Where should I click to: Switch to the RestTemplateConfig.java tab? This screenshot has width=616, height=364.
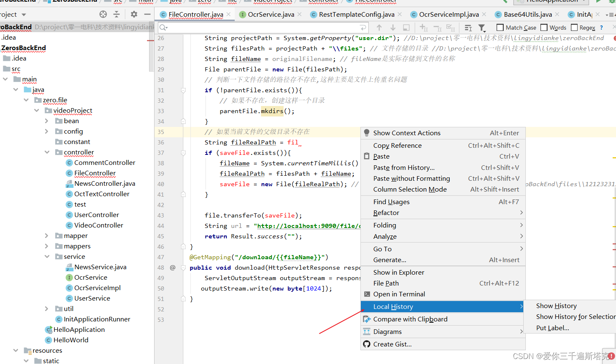point(357,15)
